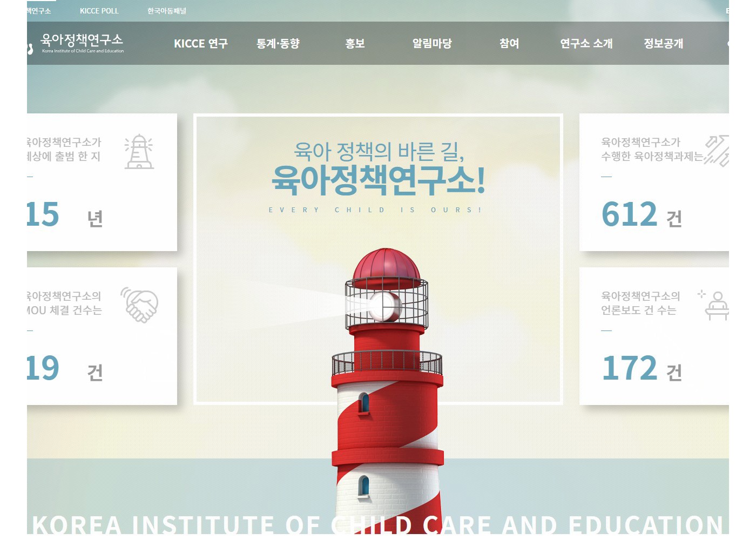Click the 612 건 policy projects count
Image resolution: width=756 pixels, height=540 pixels.
(x=641, y=214)
